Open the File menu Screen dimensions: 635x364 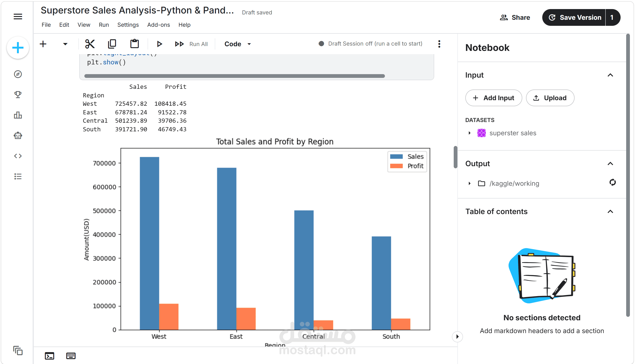coord(46,25)
